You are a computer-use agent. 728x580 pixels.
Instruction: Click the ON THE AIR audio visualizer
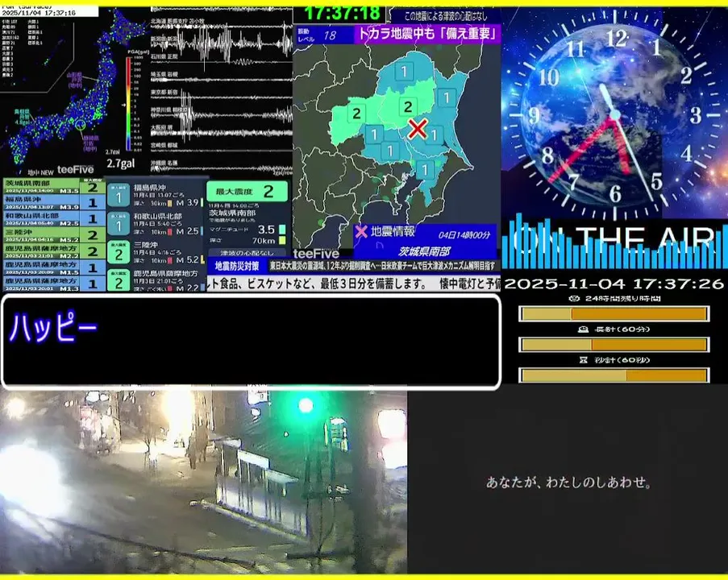point(614,243)
